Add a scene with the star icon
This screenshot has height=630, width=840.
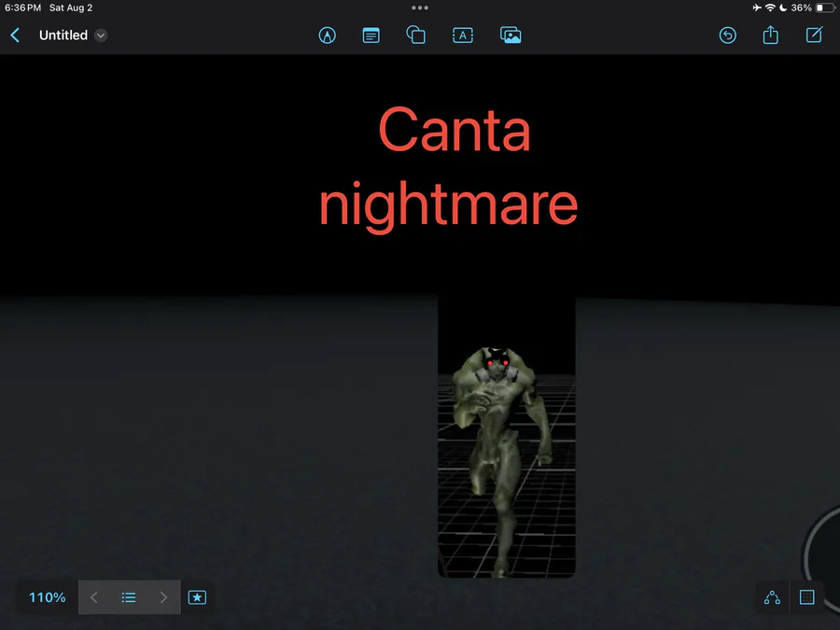(197, 597)
